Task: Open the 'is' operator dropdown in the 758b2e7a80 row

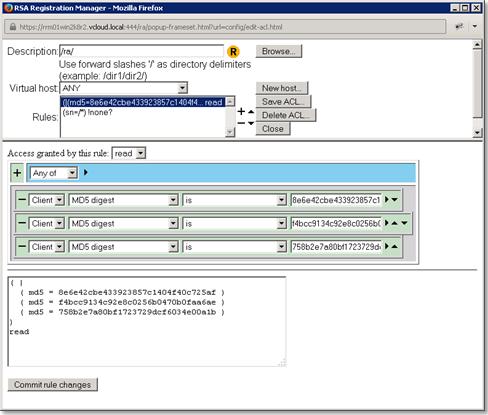Action: 234,247
